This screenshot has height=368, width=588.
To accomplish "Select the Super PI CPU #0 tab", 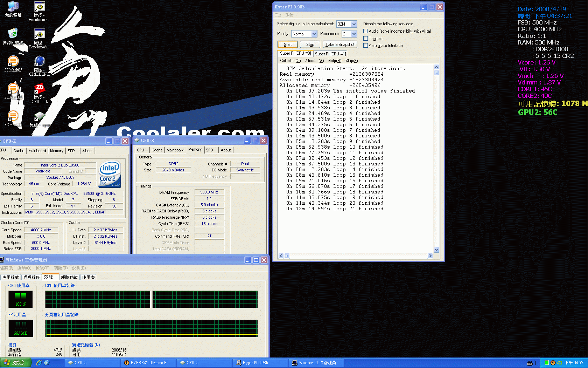I will tap(295, 53).
